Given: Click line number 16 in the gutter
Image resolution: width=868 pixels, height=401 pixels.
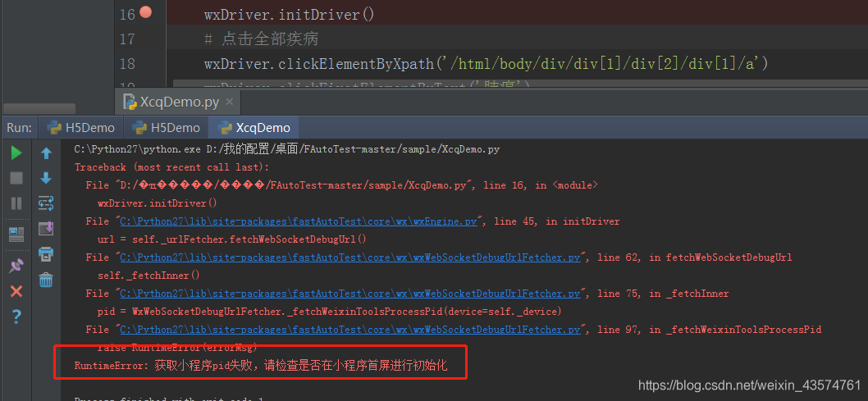Looking at the screenshot, I should pyautogui.click(x=127, y=15).
